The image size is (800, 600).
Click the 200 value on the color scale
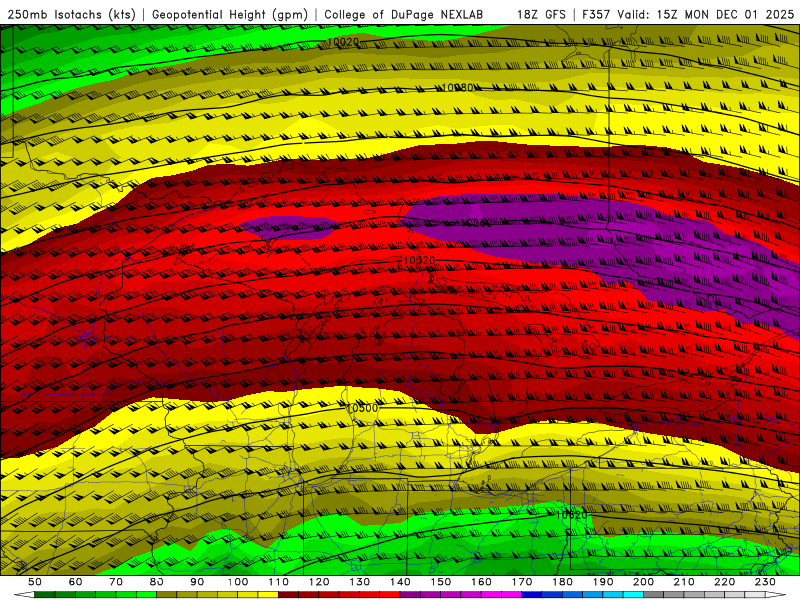point(643,582)
